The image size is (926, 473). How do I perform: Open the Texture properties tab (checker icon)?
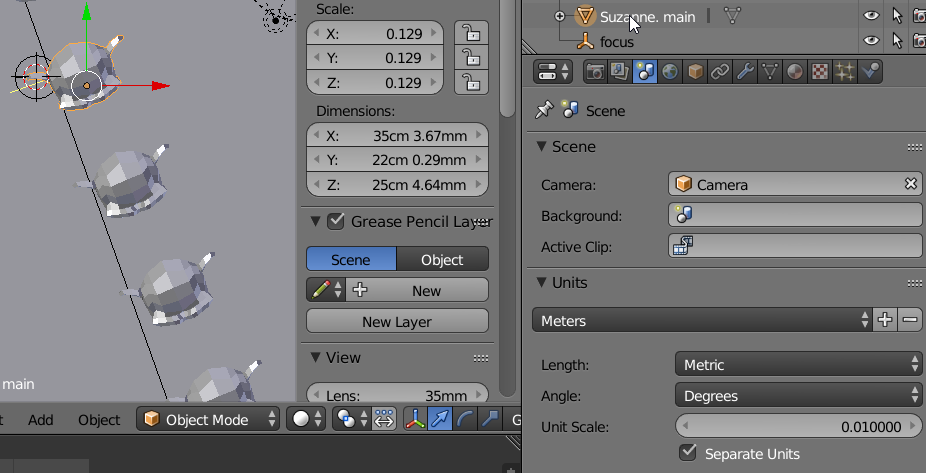click(820, 72)
